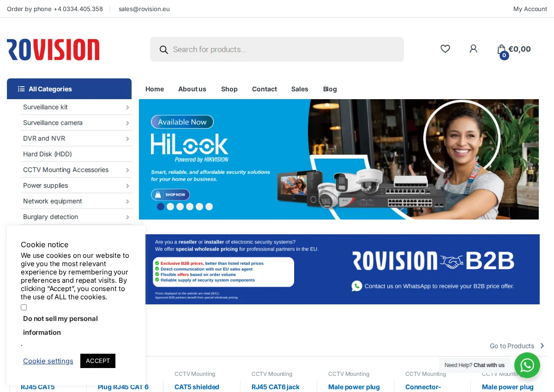Expand the Surveillance kit chevron
554x392 pixels.
pyautogui.click(x=127, y=107)
